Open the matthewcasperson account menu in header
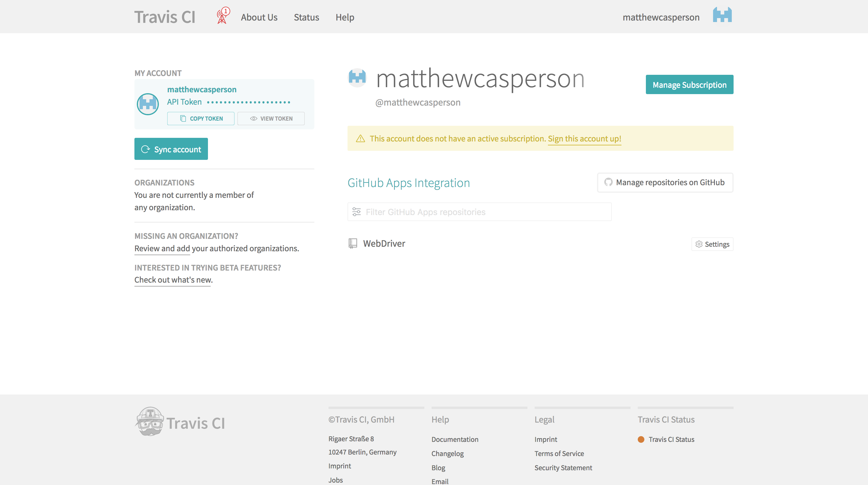 (x=661, y=17)
